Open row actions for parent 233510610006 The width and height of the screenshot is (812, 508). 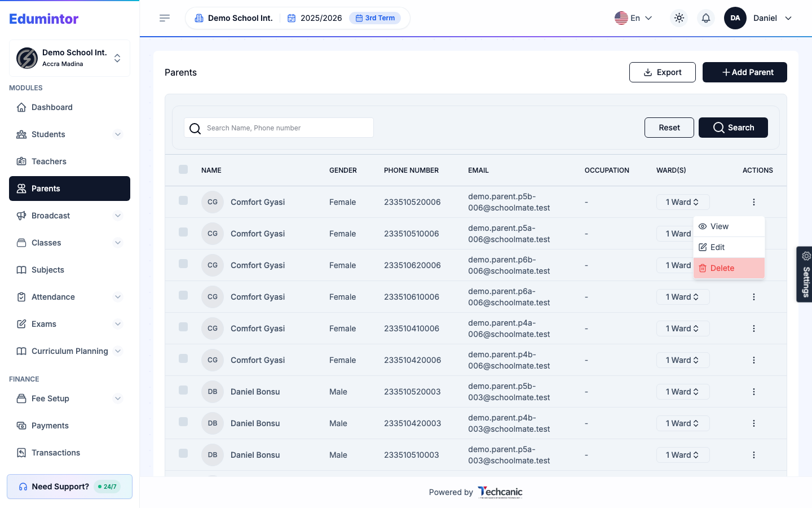click(754, 297)
